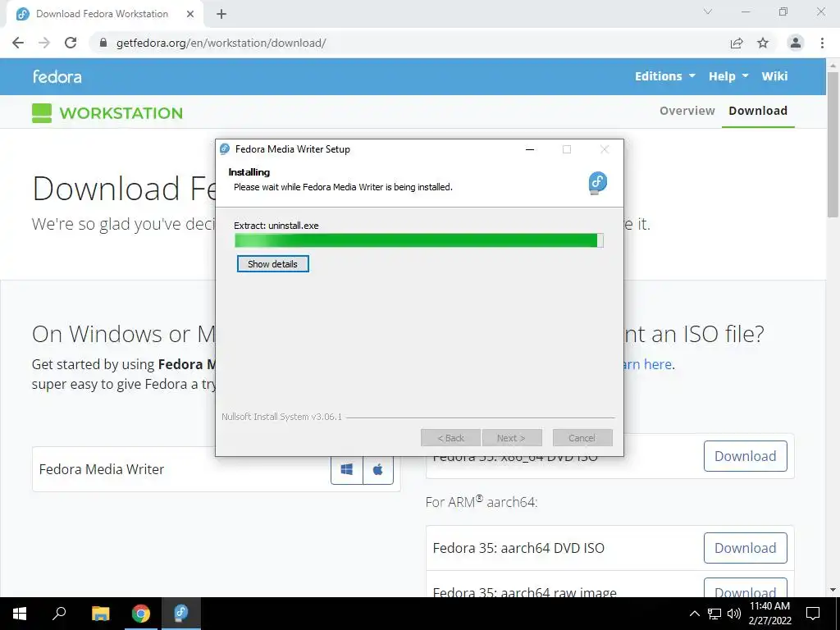Open Windows taskbar search
The image size is (840, 630).
point(59,614)
